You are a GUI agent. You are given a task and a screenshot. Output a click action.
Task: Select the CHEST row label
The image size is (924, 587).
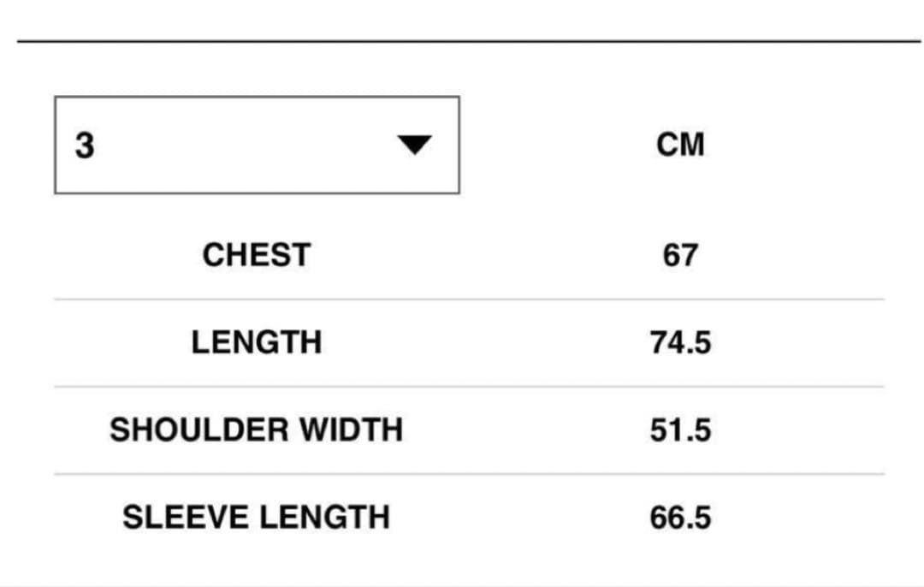tap(256, 255)
